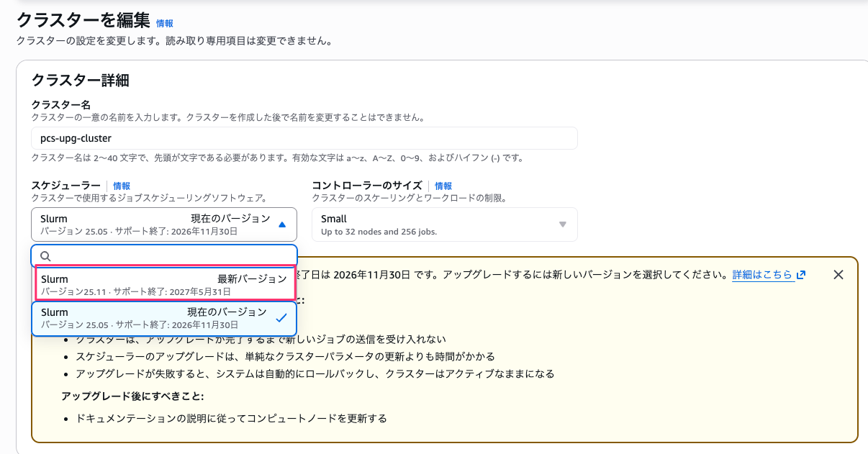Open the 詳細はこちら link
The height and width of the screenshot is (454, 868).
[762, 275]
